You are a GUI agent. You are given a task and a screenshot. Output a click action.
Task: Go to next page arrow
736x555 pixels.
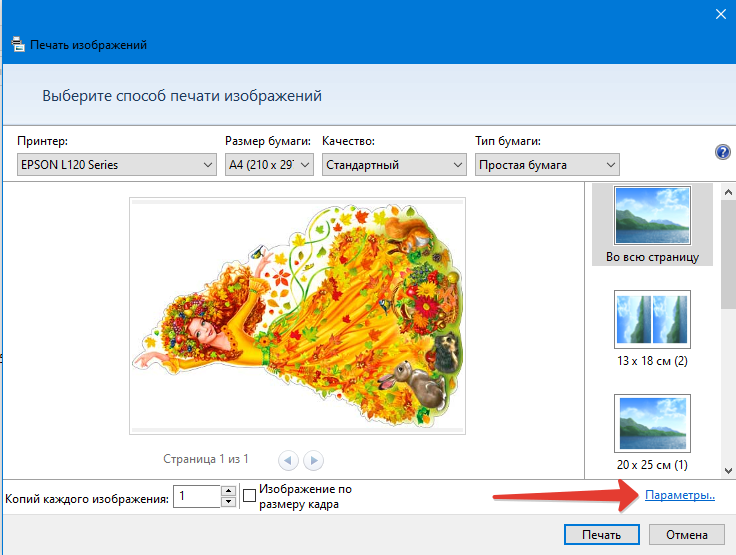[x=314, y=460]
